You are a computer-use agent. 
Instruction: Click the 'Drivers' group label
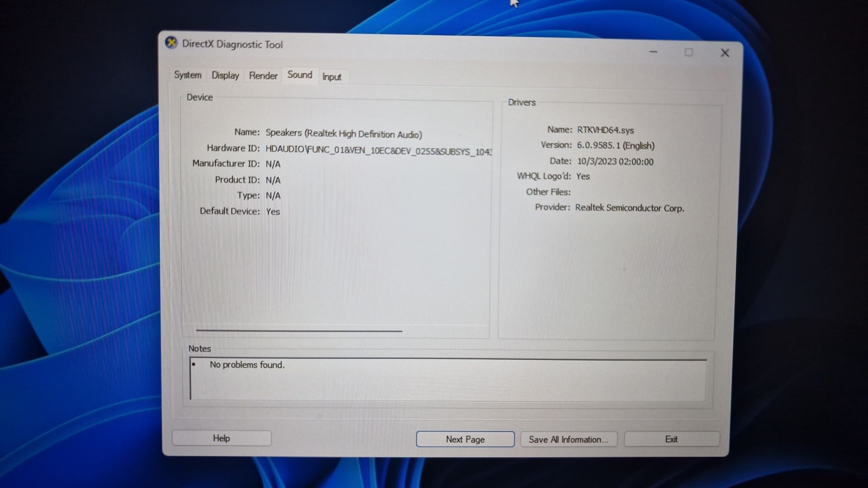[x=522, y=103]
